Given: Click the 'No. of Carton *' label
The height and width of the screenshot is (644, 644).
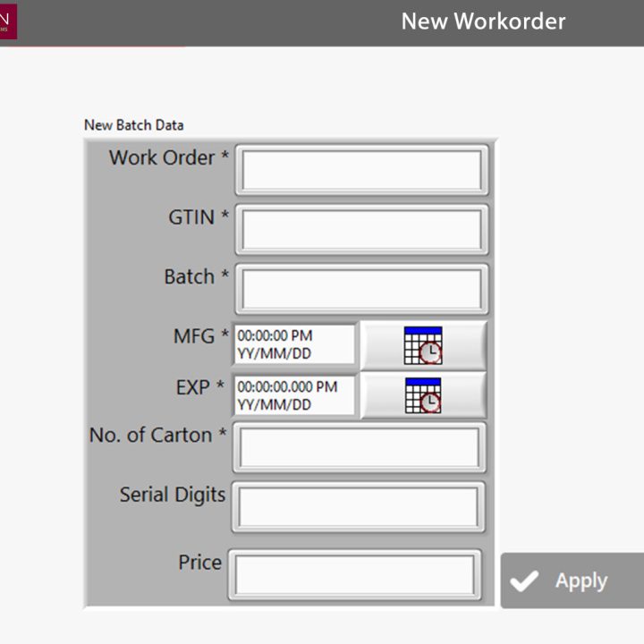Looking at the screenshot, I should tap(157, 436).
